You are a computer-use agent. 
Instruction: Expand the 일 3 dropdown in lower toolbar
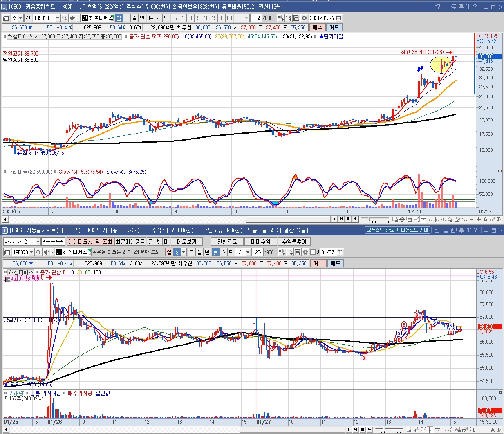point(184,252)
